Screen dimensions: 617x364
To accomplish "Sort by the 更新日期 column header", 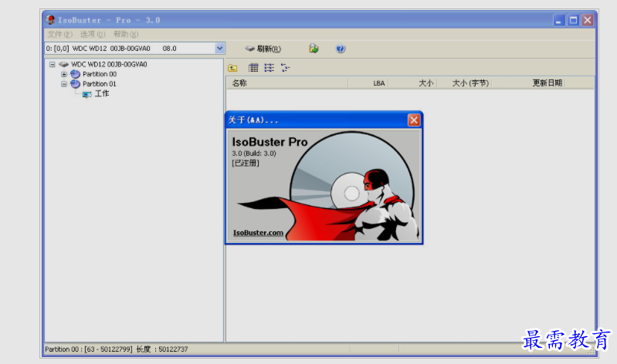I will 528,83.
